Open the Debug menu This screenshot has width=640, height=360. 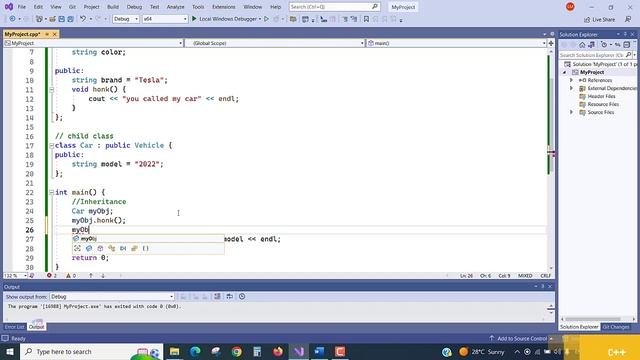pyautogui.click(x=134, y=7)
